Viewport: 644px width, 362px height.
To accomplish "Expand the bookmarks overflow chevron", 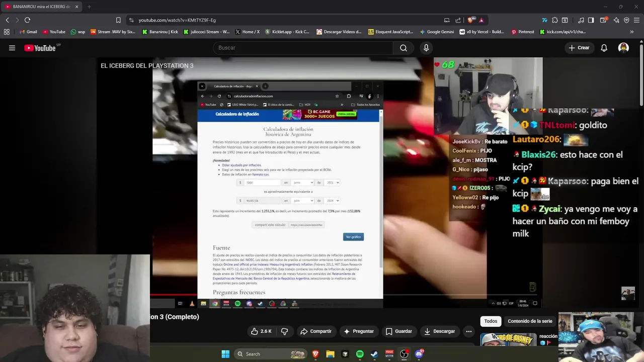I will [x=632, y=32].
